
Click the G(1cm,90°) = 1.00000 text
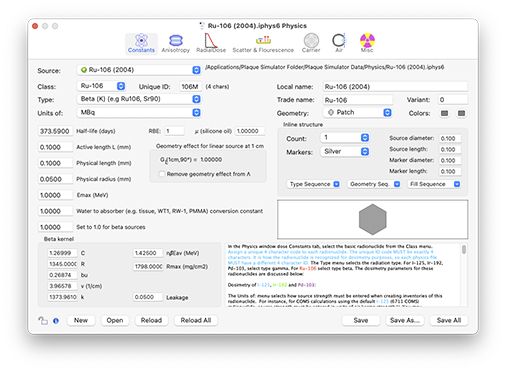(191, 160)
